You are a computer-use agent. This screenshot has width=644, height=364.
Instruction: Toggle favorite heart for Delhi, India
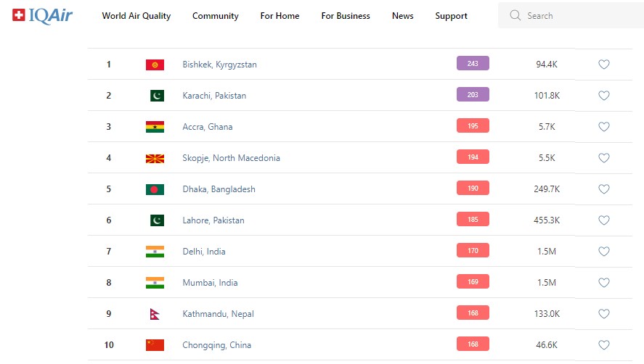pyautogui.click(x=603, y=252)
